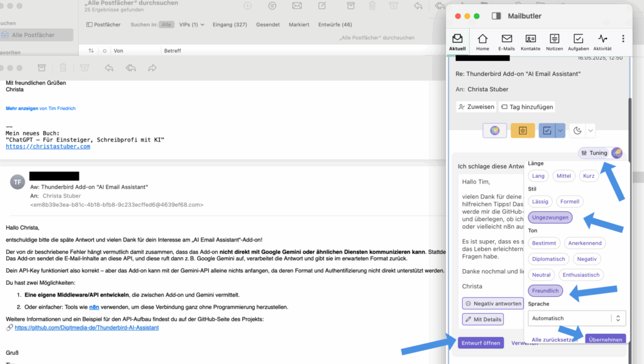This screenshot has width=644, height=364.
Task: Click the reply-all icon in the message toolbar
Action: click(x=131, y=68)
